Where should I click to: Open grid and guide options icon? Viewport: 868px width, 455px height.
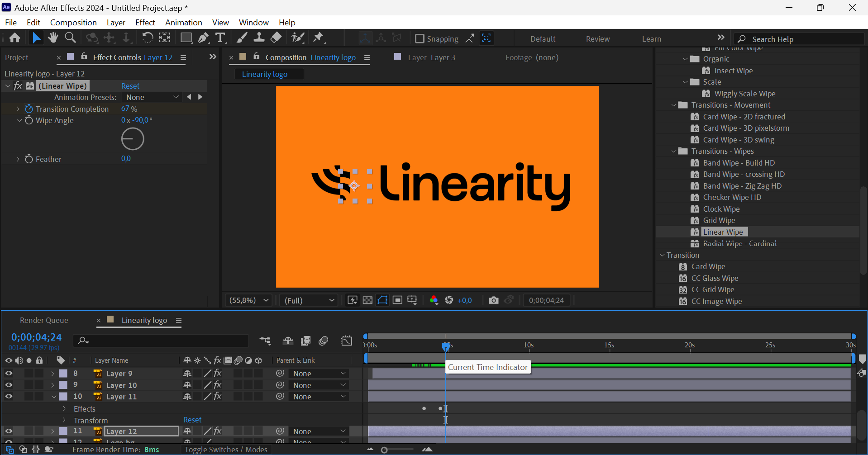[x=412, y=300]
